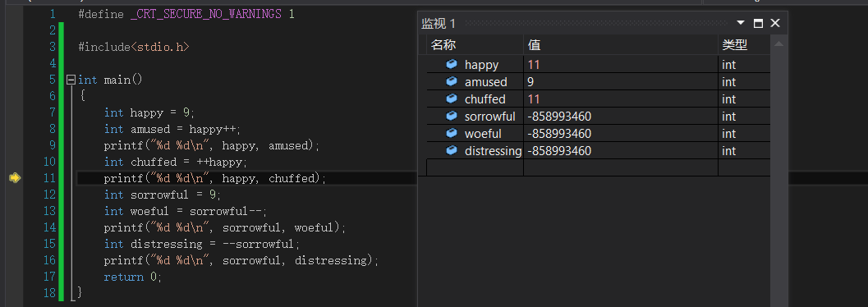Click the -858993460 value of distressing

[559, 150]
